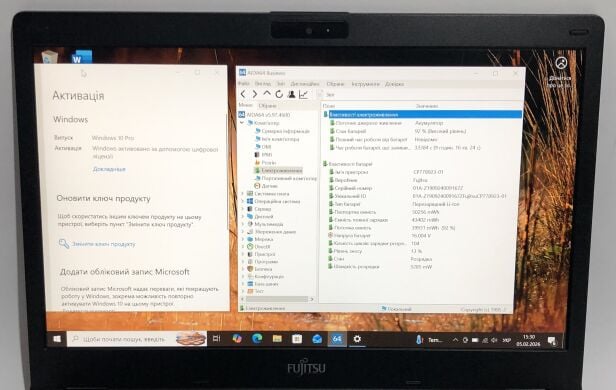Select the highlighted Властивості електроживлення row
The image size is (616, 390).
point(422,114)
